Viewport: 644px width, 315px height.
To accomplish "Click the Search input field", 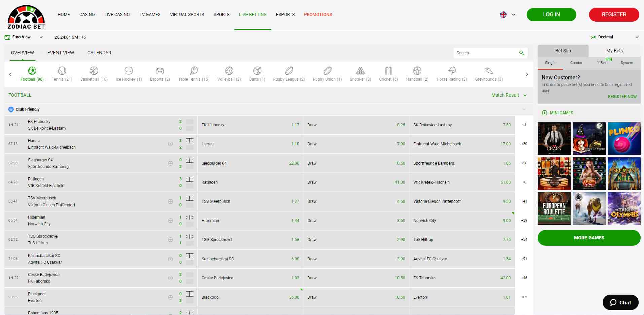I will [486, 53].
